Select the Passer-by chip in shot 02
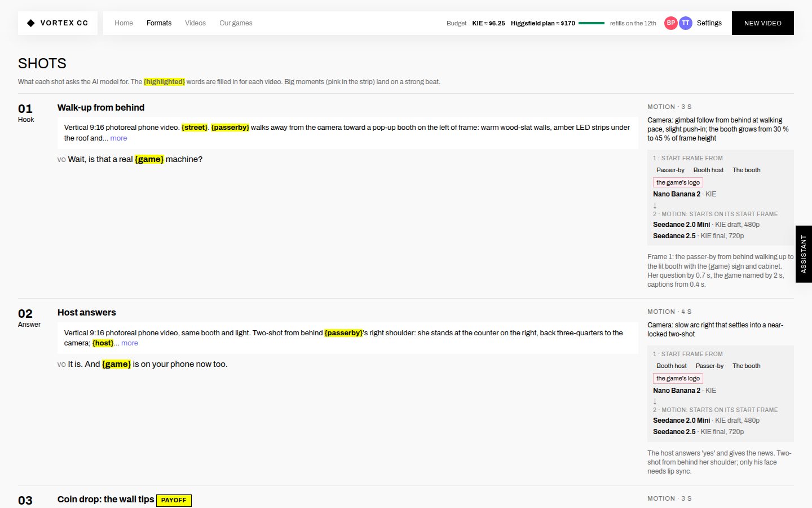812x508 pixels. point(709,366)
